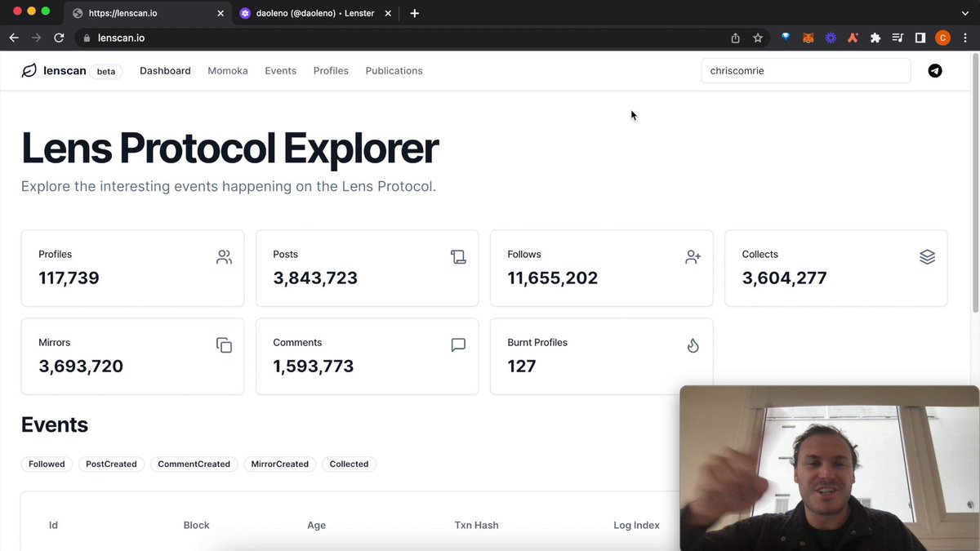
Task: Click the beta badge
Action: 106,71
